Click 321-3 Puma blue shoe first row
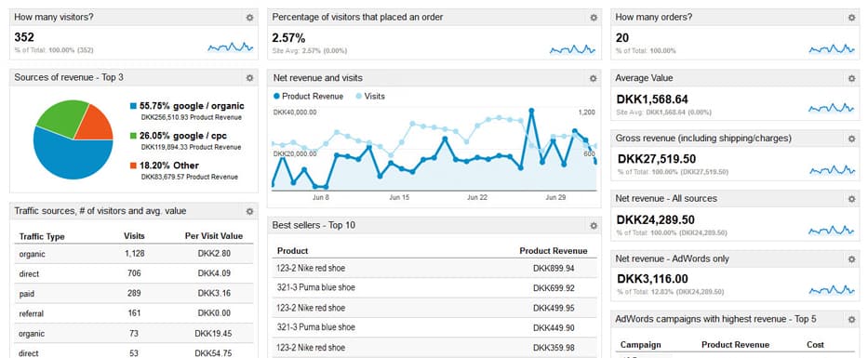Viewport: 868px width, 358px height. coord(434,287)
